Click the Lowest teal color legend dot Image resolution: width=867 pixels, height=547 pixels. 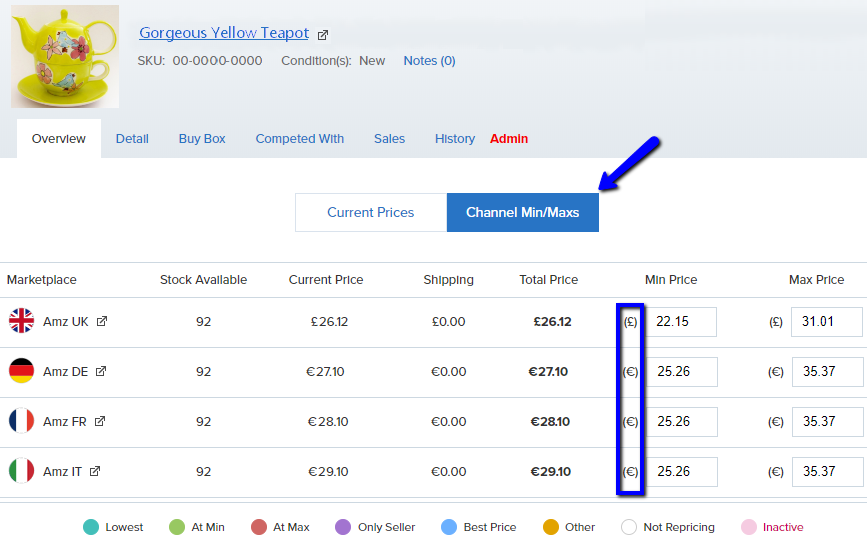pyautogui.click(x=90, y=527)
